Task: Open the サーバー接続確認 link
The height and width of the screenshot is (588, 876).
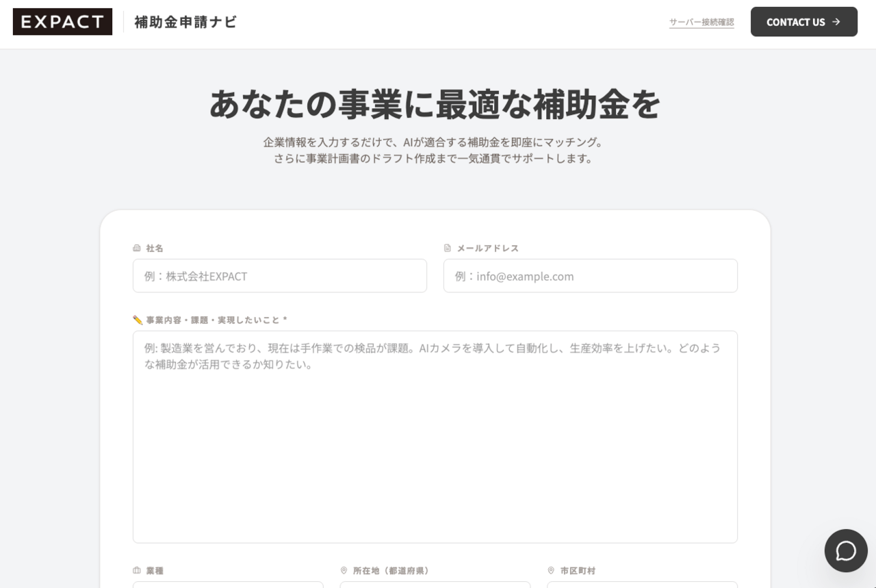Action: 701,21
